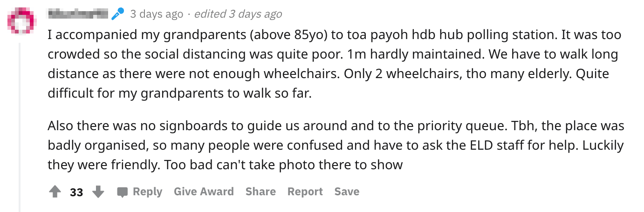Give Award to the comment
The width and height of the screenshot is (644, 212).
[204, 192]
